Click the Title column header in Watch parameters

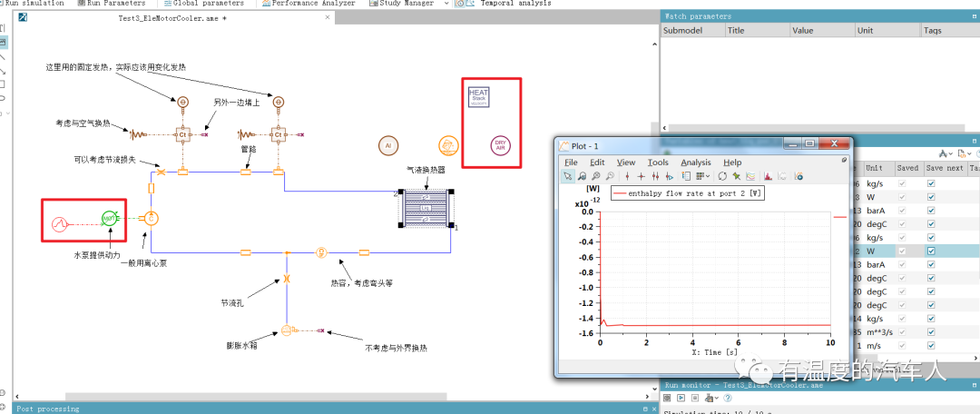click(x=757, y=30)
